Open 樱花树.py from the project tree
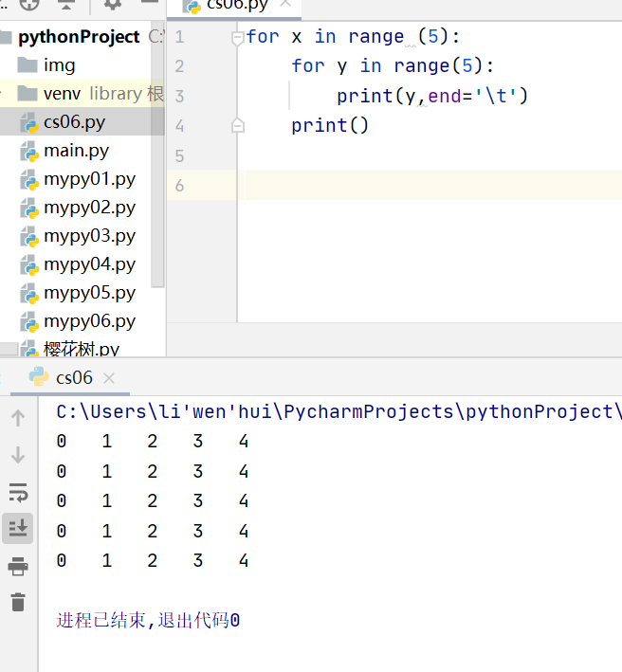622x672 pixels. (82, 349)
